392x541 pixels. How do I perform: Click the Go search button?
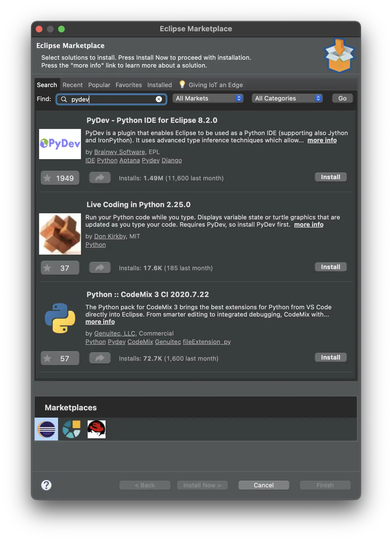[342, 98]
